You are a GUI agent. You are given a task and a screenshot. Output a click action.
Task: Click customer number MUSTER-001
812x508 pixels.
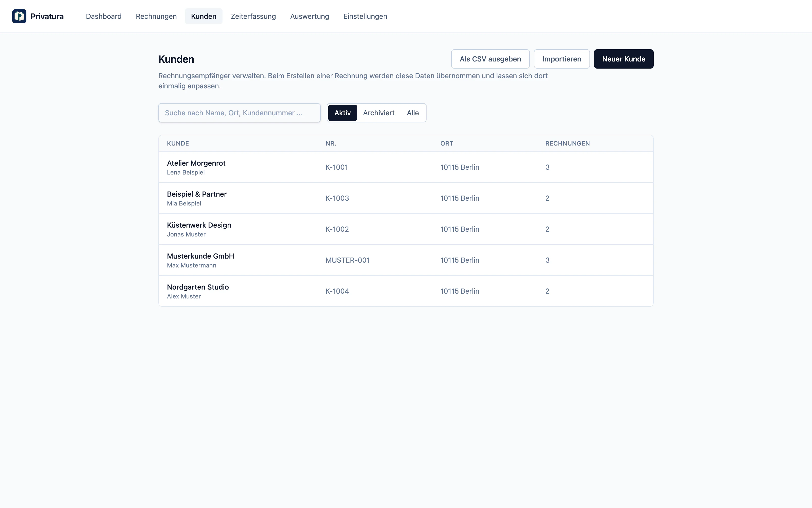pos(347,260)
